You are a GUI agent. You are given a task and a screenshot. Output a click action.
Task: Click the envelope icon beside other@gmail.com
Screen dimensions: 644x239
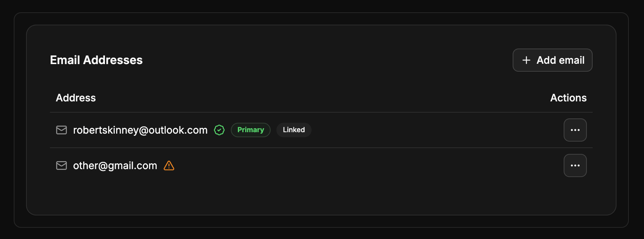[x=62, y=165]
